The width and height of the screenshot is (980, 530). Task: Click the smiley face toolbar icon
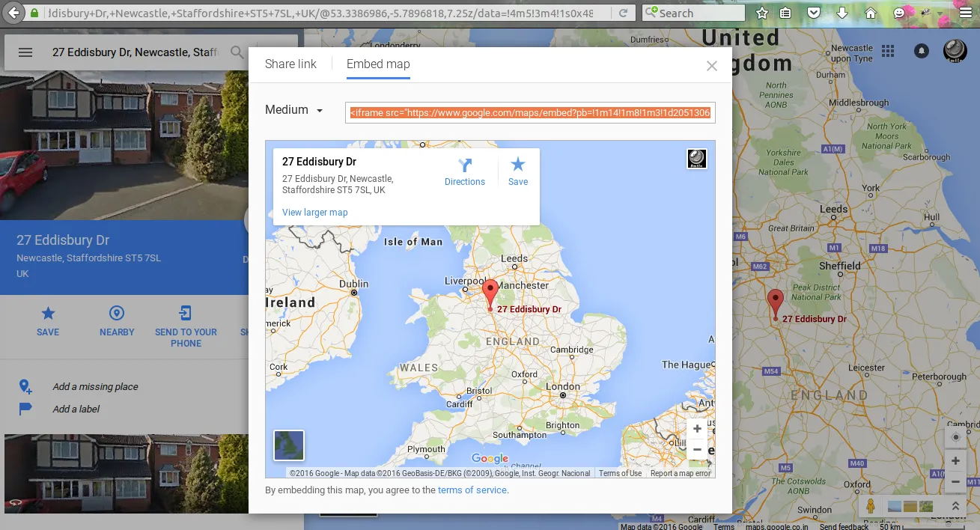point(899,13)
